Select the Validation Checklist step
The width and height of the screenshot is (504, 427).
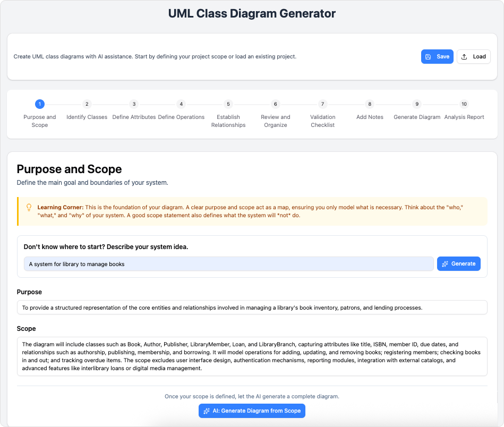(322, 104)
